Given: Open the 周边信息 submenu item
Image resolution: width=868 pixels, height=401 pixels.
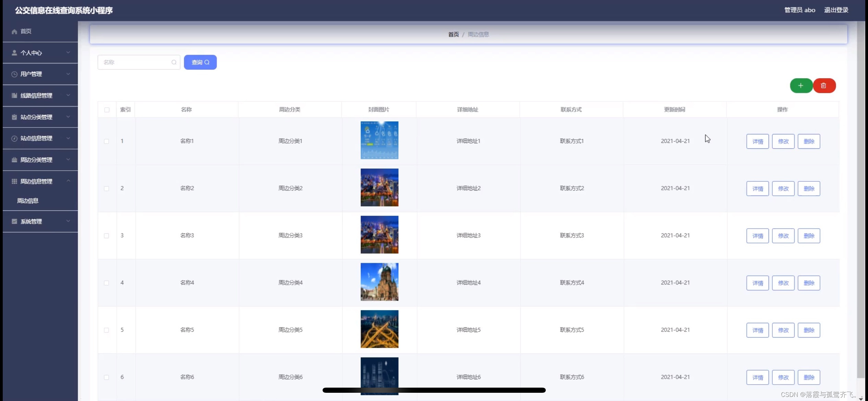Looking at the screenshot, I should (x=28, y=201).
